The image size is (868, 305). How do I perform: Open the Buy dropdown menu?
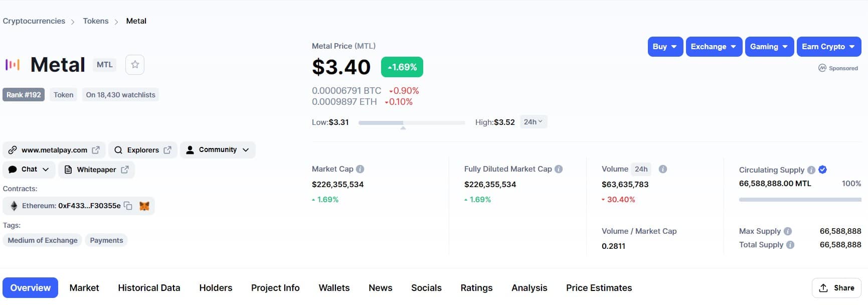pyautogui.click(x=665, y=47)
